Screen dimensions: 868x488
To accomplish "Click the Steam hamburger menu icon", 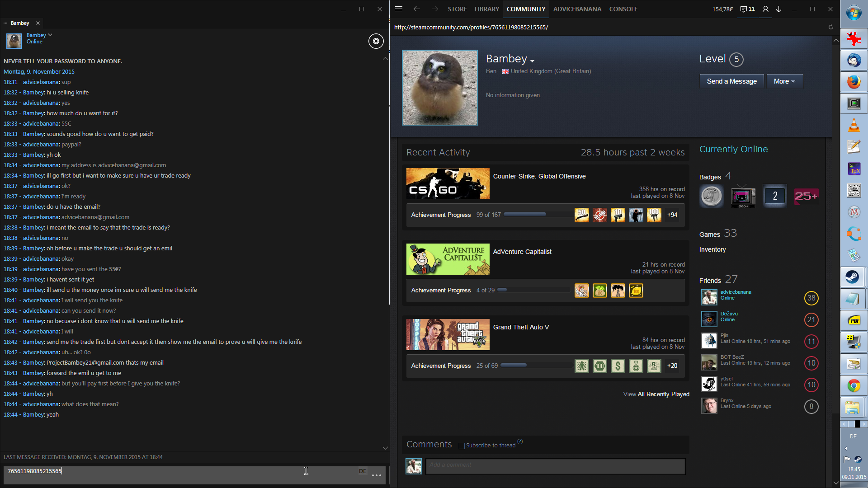I will click(398, 9).
